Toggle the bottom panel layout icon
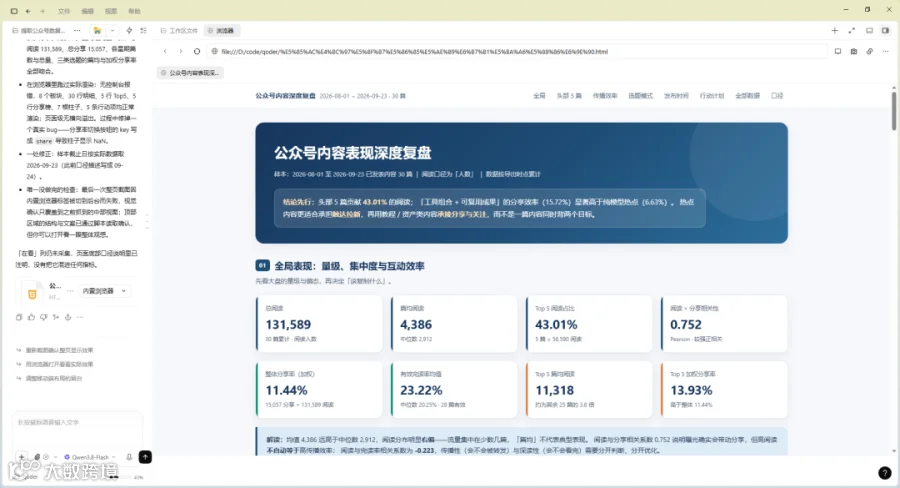Screen dimensions: 900x488 coord(869,30)
